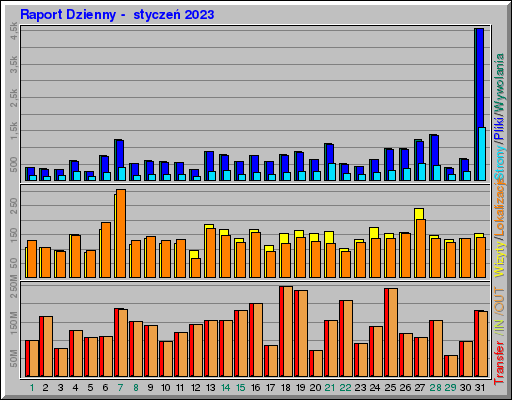Click the 'IN' legend label
The image size is (512, 400).
(499, 327)
